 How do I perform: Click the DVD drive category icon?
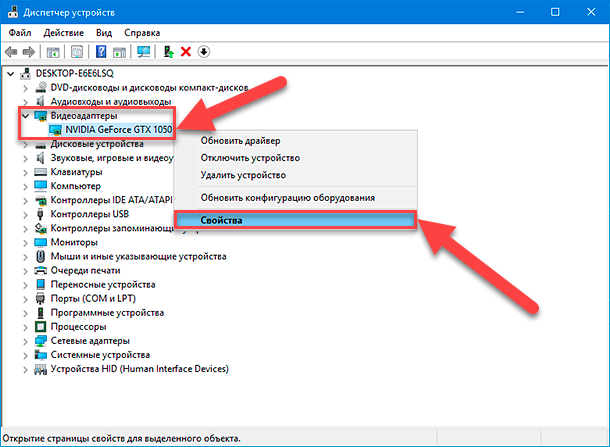tap(40, 88)
